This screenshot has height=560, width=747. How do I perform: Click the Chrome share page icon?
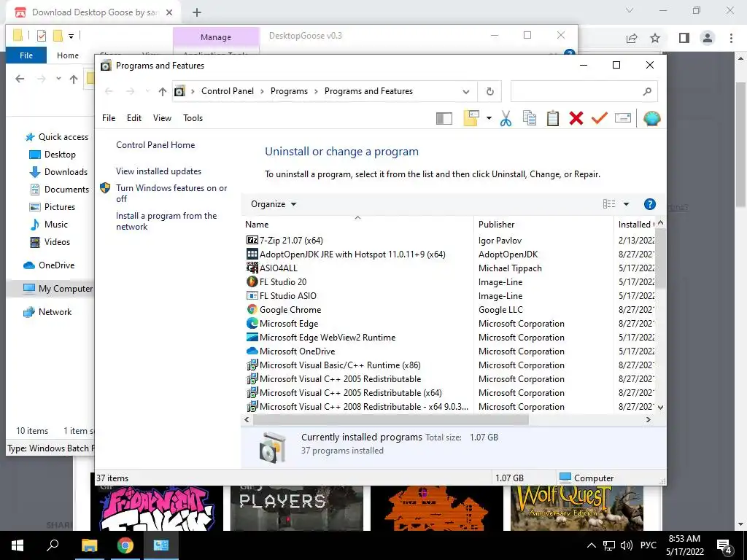pos(632,38)
